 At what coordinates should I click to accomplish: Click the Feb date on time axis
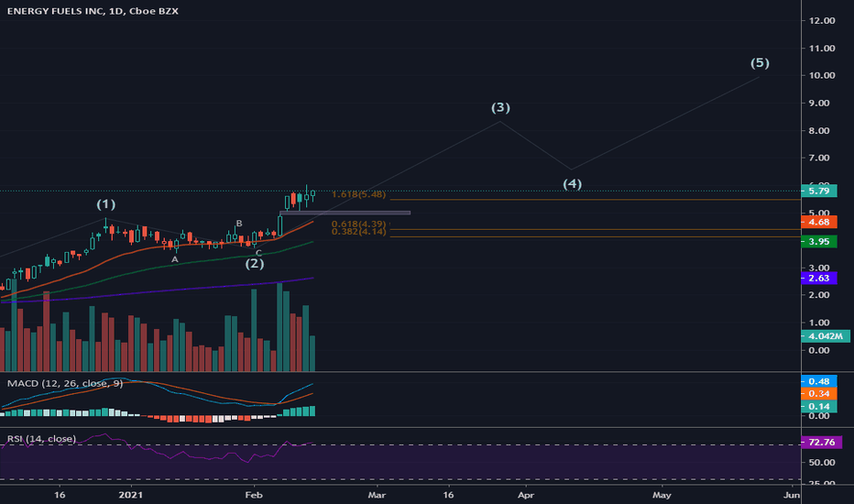[254, 495]
